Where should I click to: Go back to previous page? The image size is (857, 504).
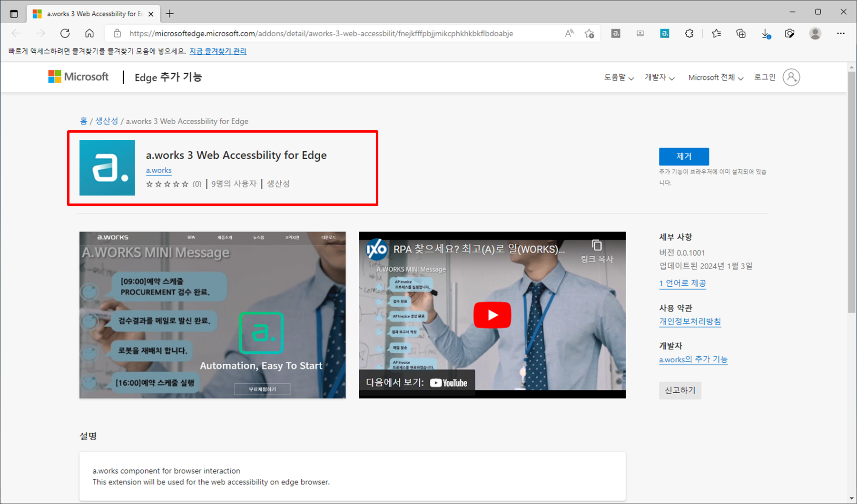(16, 33)
